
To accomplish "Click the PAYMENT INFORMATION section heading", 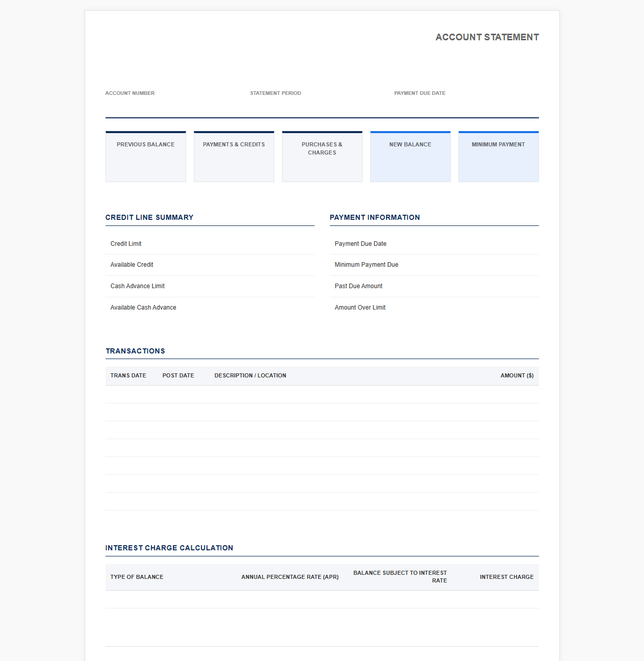I will (375, 217).
